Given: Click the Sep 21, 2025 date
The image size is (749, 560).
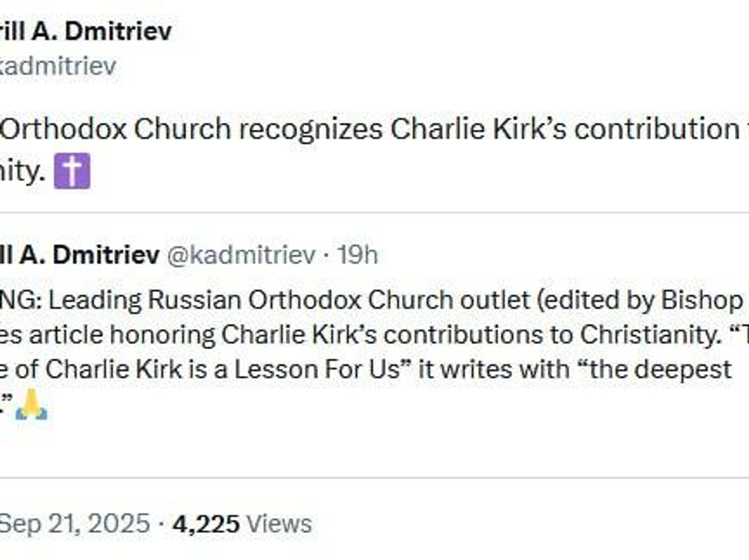Looking at the screenshot, I should click(x=75, y=523).
